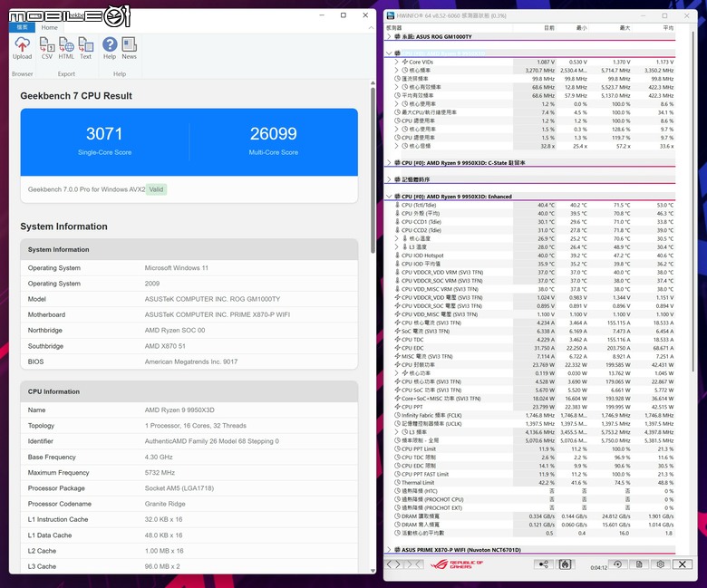Export results as CSV
This screenshot has width=707, height=588.
point(47,48)
